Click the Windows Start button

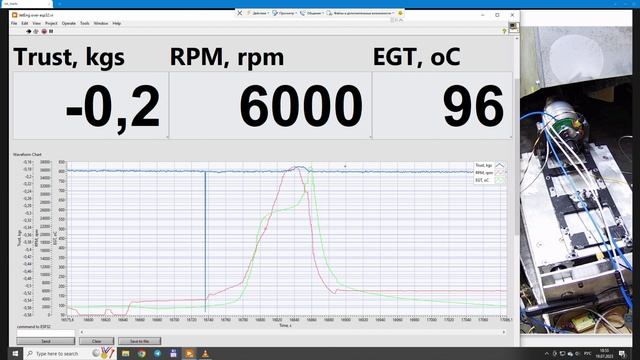pos(15,353)
